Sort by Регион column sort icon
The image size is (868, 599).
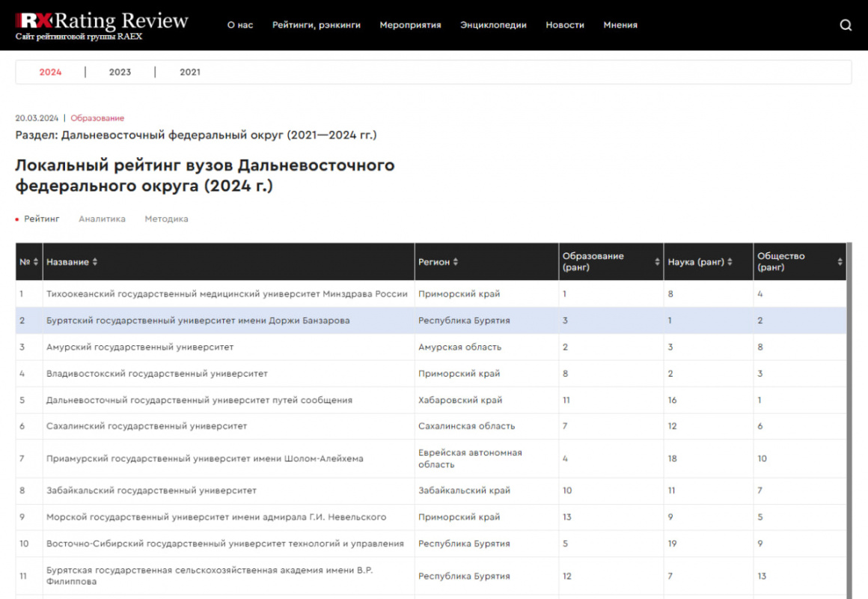coord(456,262)
